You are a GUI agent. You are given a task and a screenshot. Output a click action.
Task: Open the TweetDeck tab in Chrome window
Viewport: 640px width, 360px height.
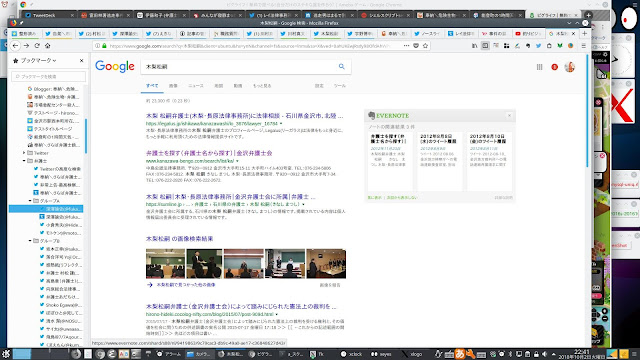coord(49,15)
